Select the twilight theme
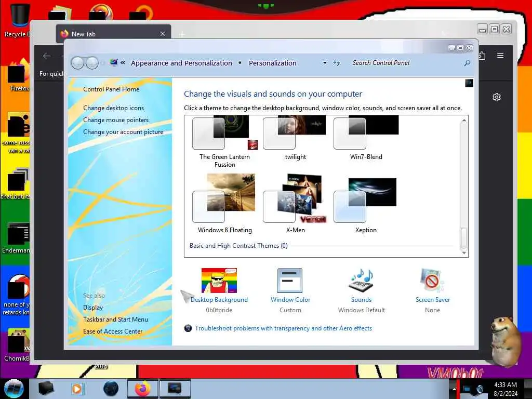Viewport: 532px width, 399px height. click(x=295, y=138)
